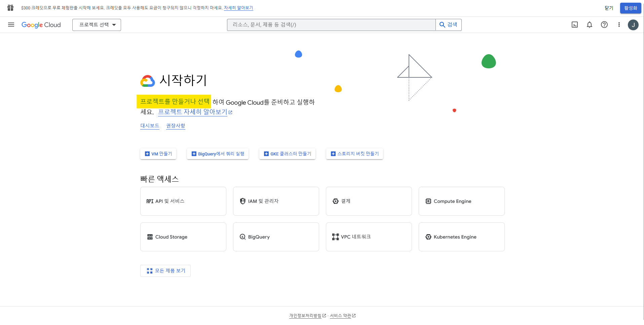Click the storage icon on Cloud Storage card

(150, 237)
